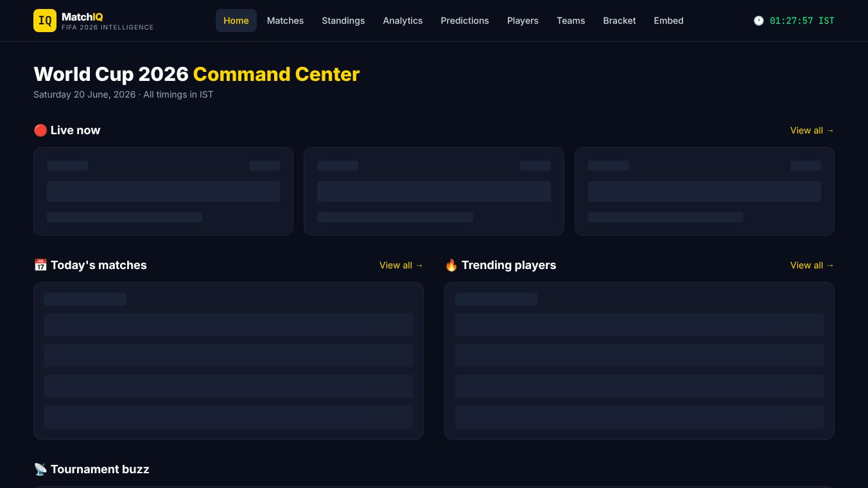868x488 pixels.
Task: Switch to the Embed tab
Action: click(668, 21)
